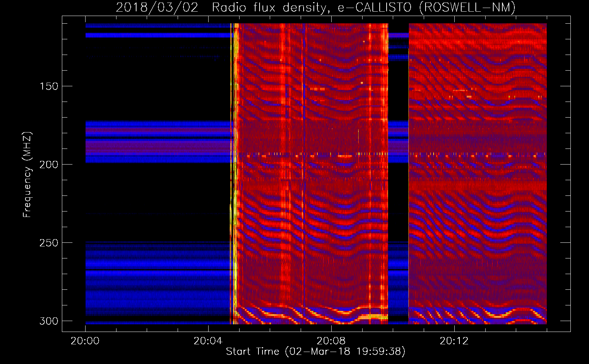Click the plot title mentioning e-CALLISTO ROSWELL-NM
Screen dimensions: 589x364
(x=316, y=7)
